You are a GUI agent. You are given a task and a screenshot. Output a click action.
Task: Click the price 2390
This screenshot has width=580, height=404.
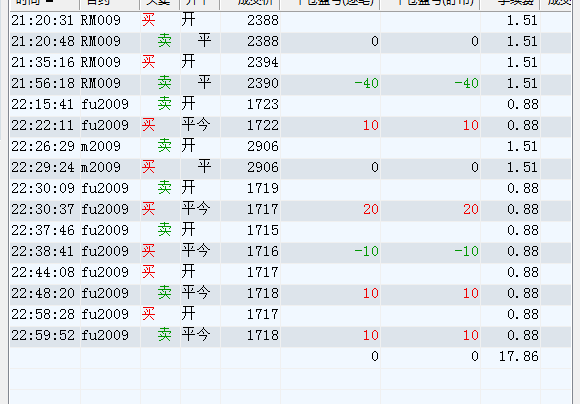point(263,83)
